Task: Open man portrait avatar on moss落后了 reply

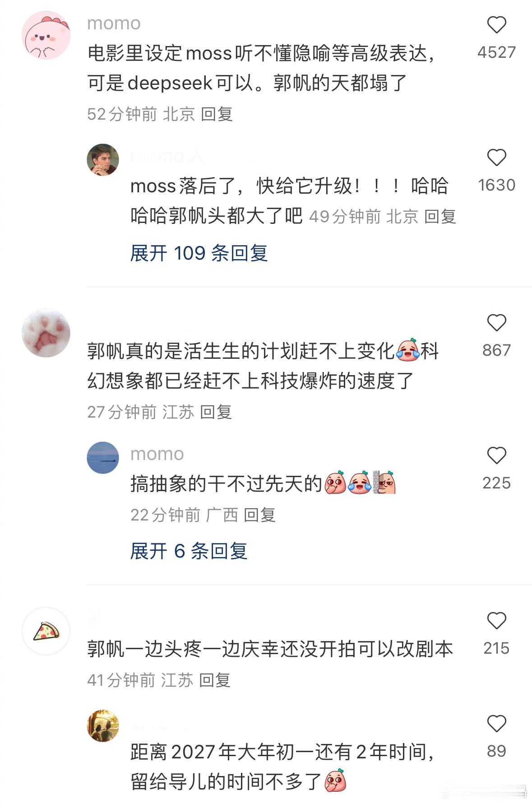Action: pos(103,160)
